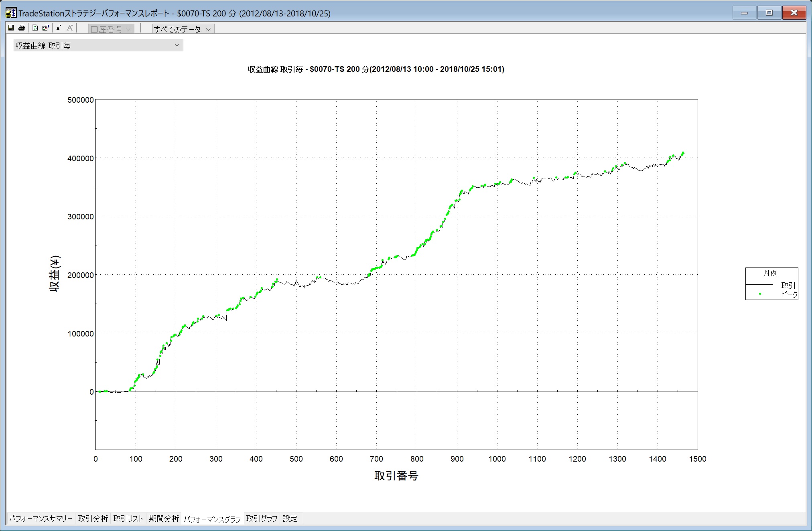
Task: Click the パフォーマンスグラフ tab
Action: tap(212, 519)
